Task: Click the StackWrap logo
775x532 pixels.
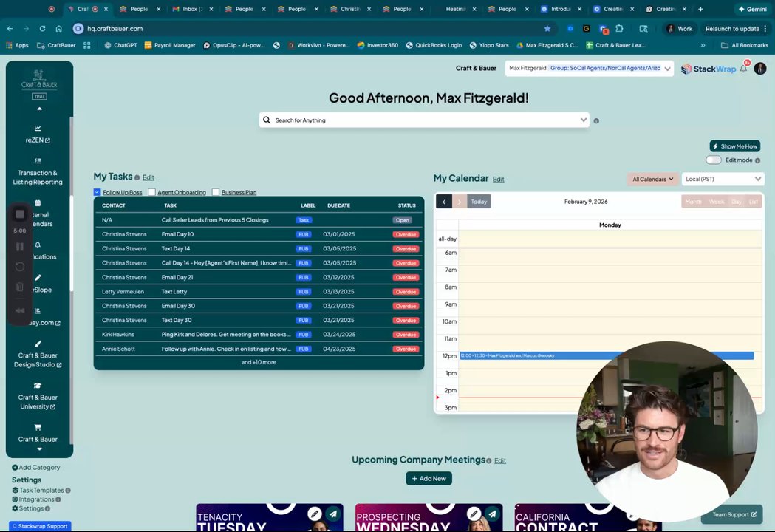Action: tap(709, 69)
